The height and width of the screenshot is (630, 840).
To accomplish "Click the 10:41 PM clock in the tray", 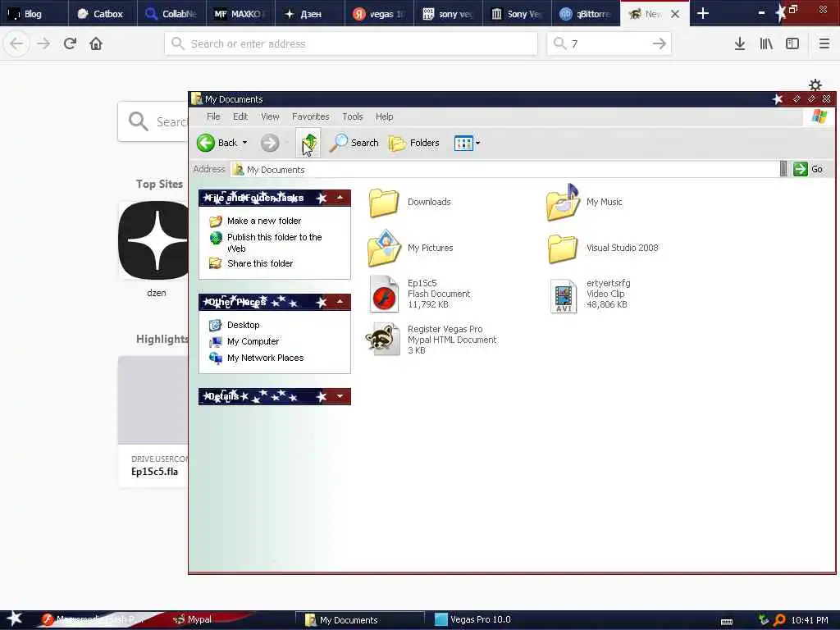I will coord(810,620).
